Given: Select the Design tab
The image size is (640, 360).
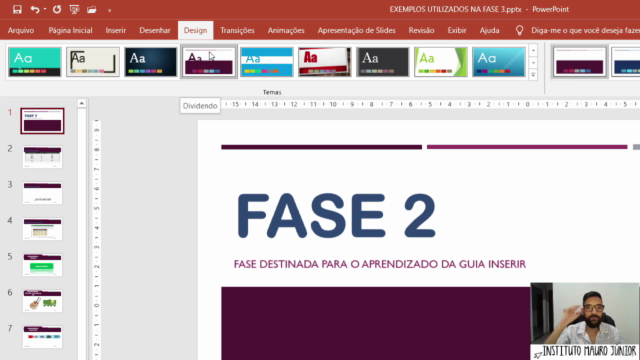Looking at the screenshot, I should pos(196,30).
